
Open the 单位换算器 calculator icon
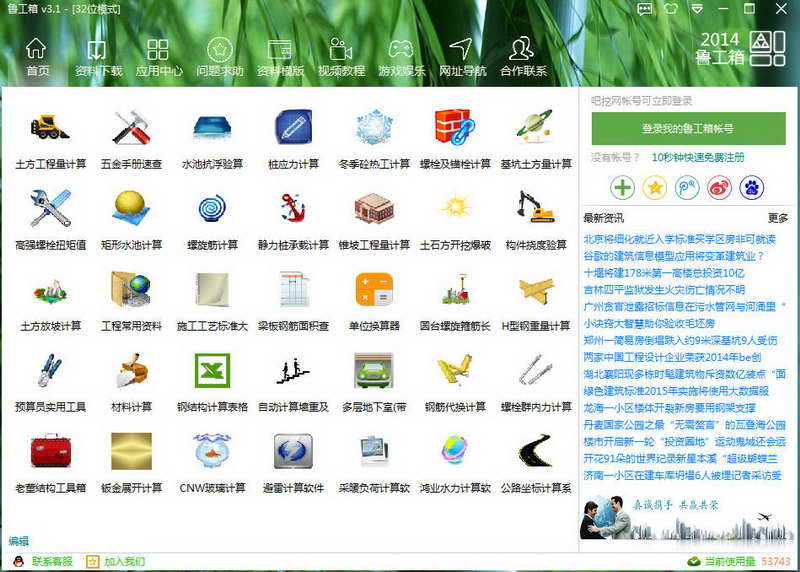(x=374, y=289)
